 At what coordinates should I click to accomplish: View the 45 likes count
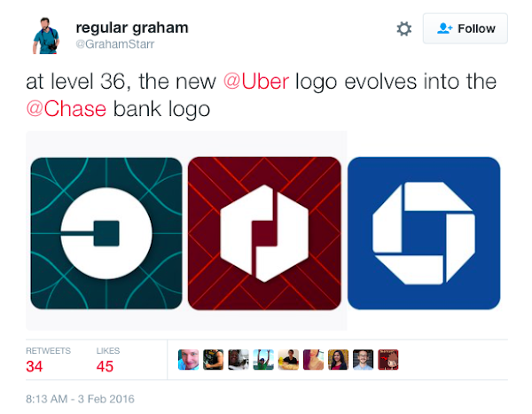click(105, 366)
